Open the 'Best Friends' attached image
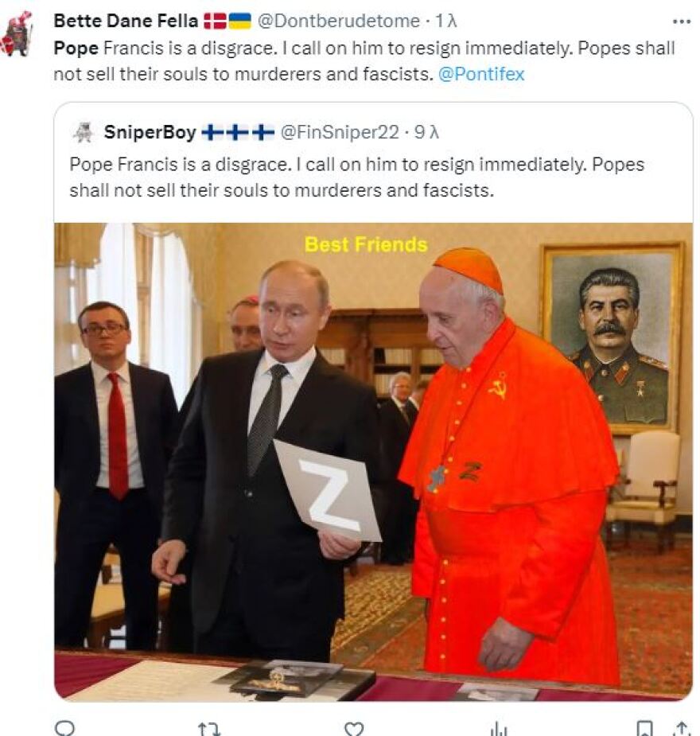 tap(373, 461)
